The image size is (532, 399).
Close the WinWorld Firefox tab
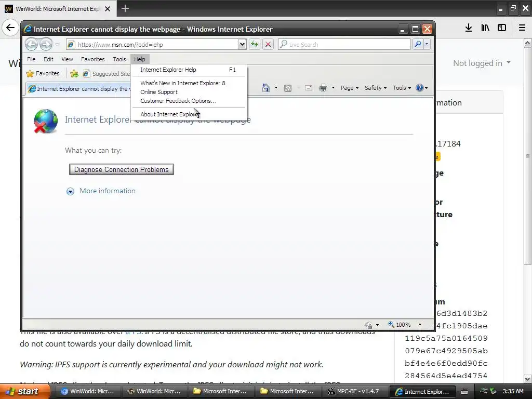tap(108, 9)
